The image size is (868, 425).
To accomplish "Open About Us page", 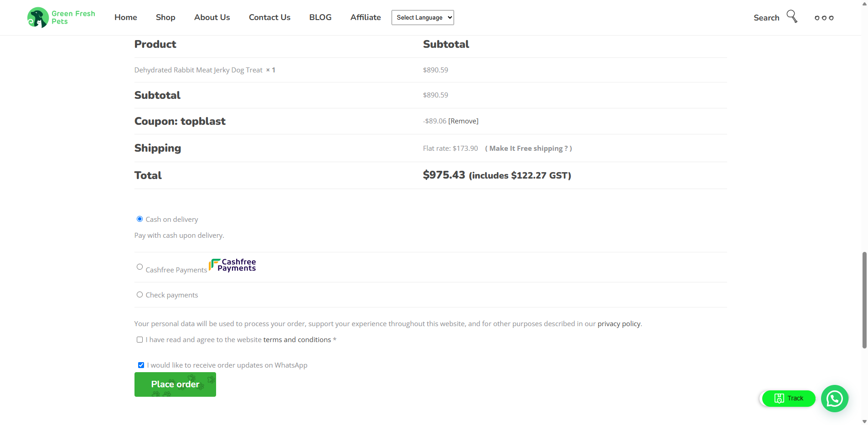I will coord(212,17).
